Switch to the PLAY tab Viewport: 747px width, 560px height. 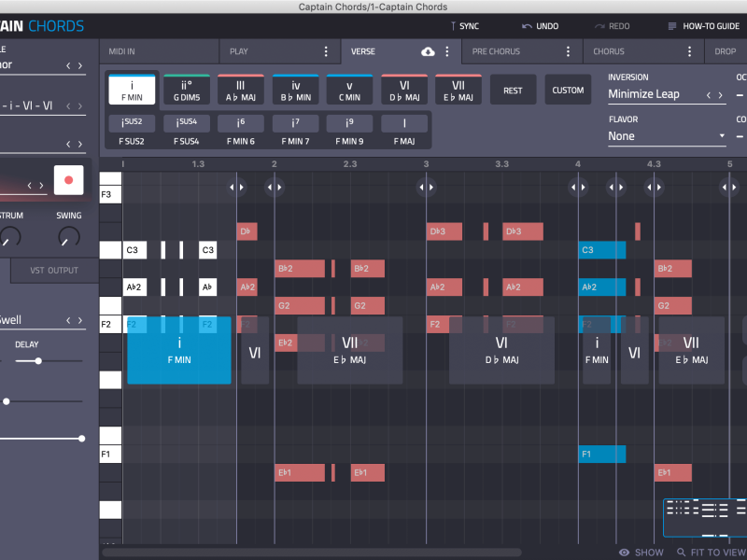(279, 51)
